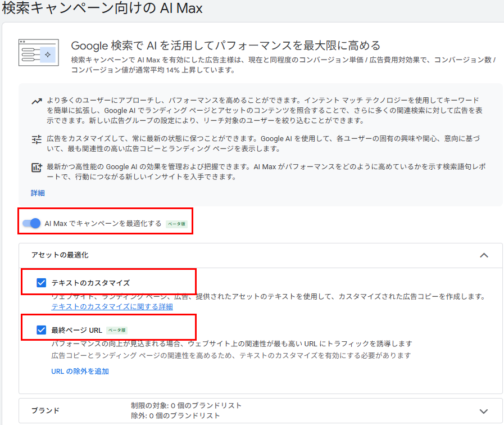Screen dimensions: 504x425
Task: Click the paragraph starting より多くのユーザーにアプローチし
Action: coord(265,110)
